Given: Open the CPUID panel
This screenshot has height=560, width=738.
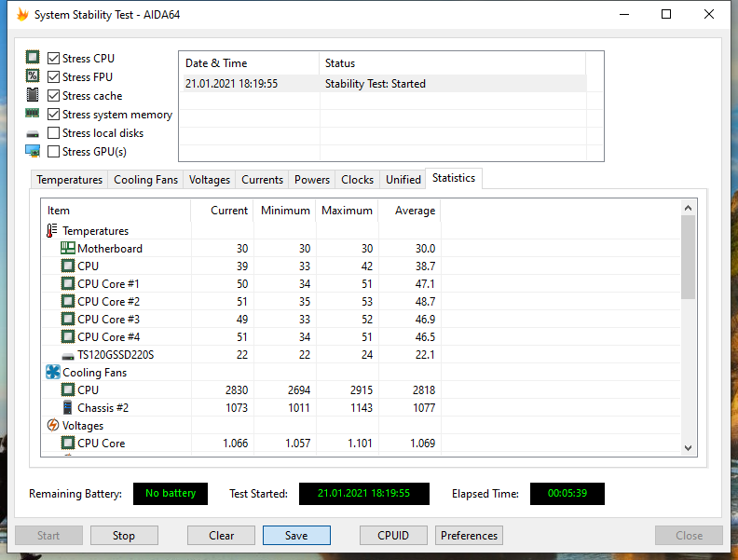Looking at the screenshot, I should pyautogui.click(x=393, y=536).
